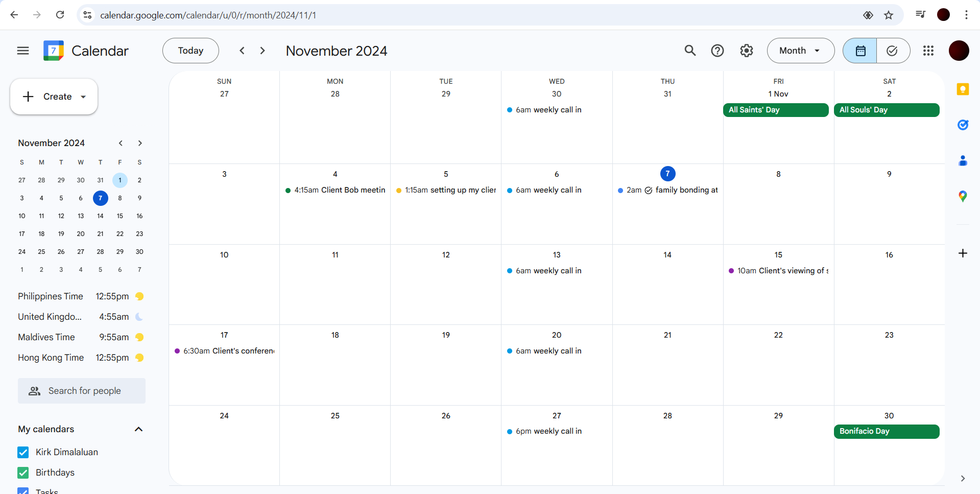
Task: Open 2am family bonding task
Action: click(x=667, y=190)
